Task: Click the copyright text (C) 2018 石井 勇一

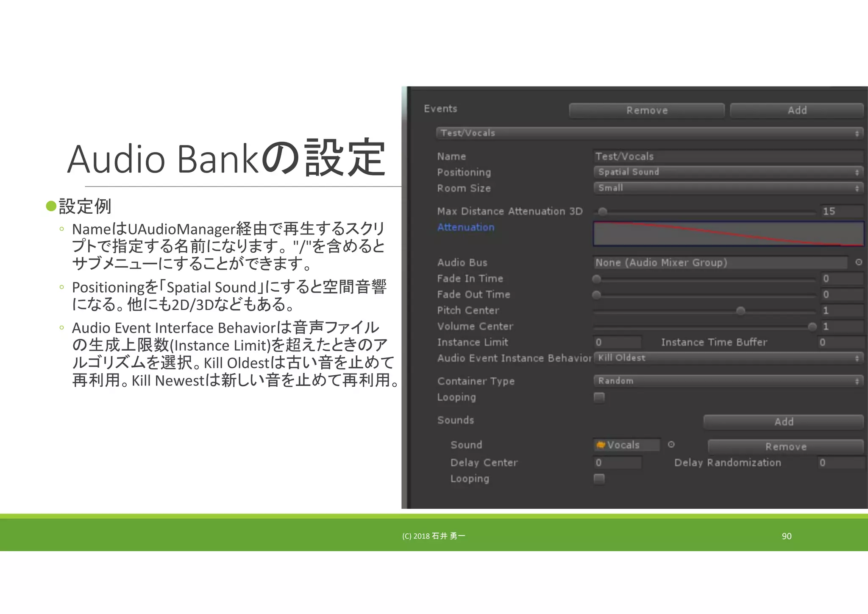Action: point(434,536)
